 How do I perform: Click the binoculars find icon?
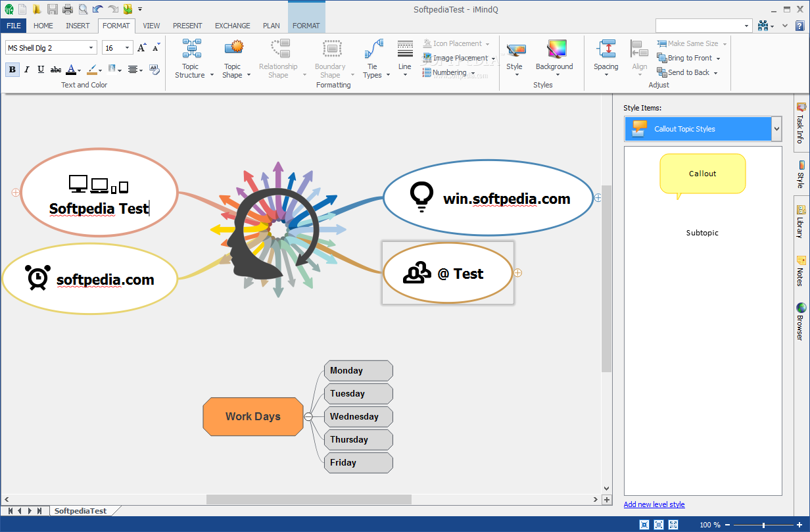[x=763, y=26]
